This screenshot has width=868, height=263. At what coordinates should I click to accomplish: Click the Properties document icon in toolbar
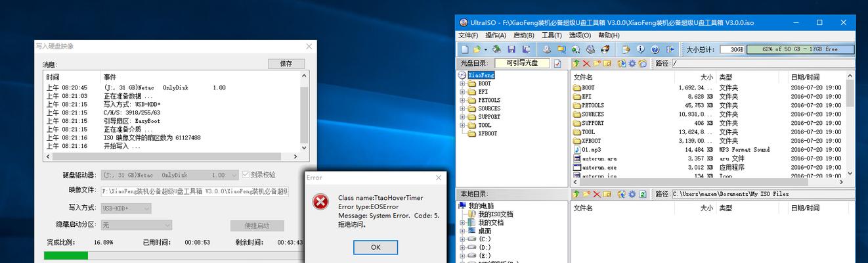(626, 49)
